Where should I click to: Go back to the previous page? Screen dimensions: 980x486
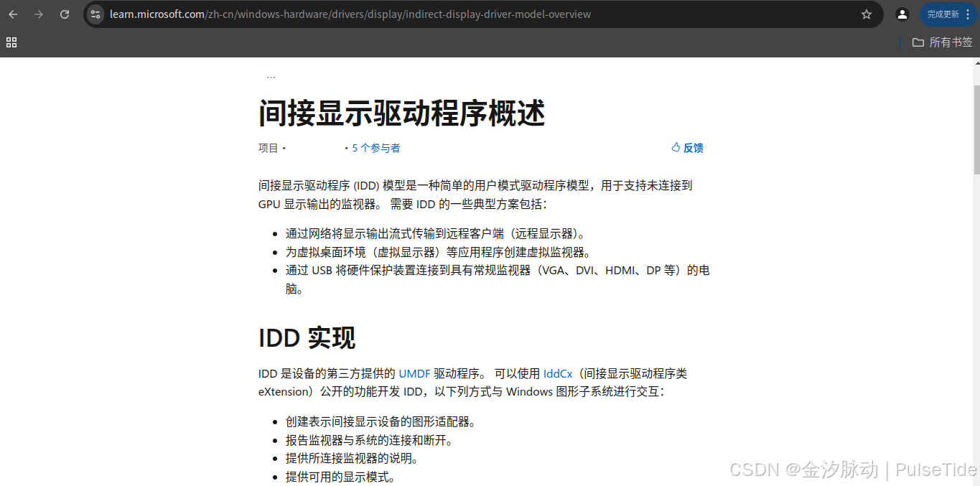coord(13,14)
